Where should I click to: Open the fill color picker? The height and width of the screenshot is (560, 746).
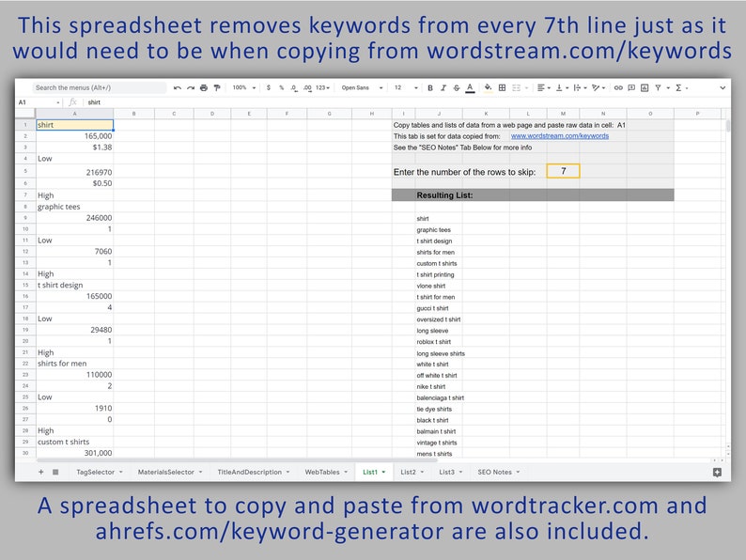pyautogui.click(x=489, y=87)
